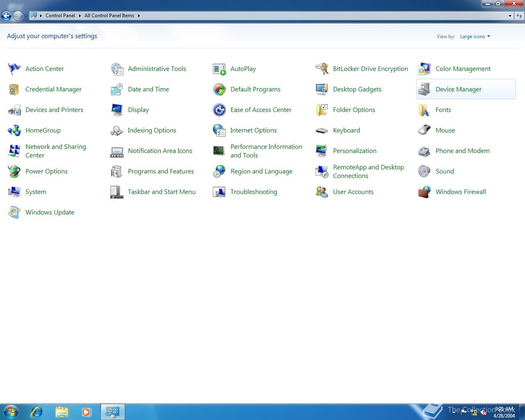This screenshot has width=525, height=420.
Task: Open the Credential Manager safe icon
Action: click(x=14, y=89)
